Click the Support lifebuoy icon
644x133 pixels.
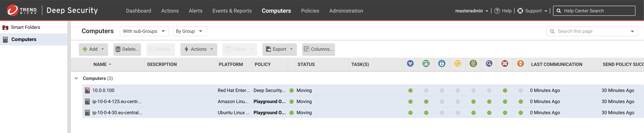pyautogui.click(x=520, y=11)
